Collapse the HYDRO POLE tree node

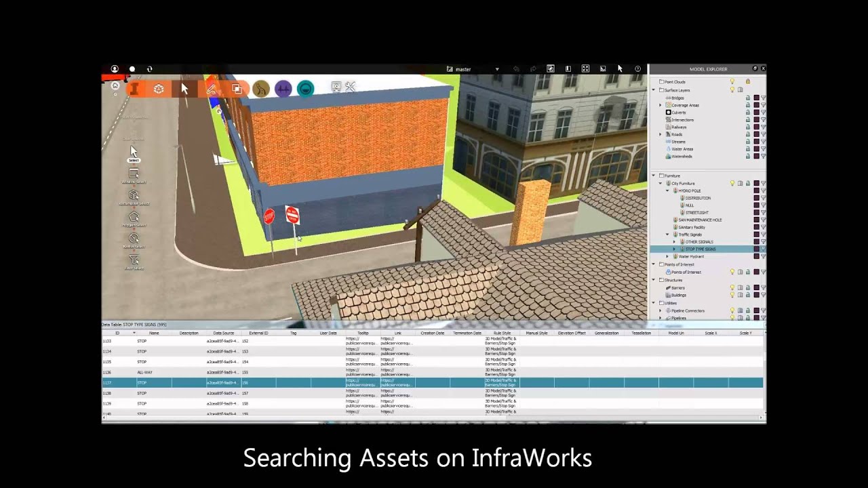pos(667,191)
